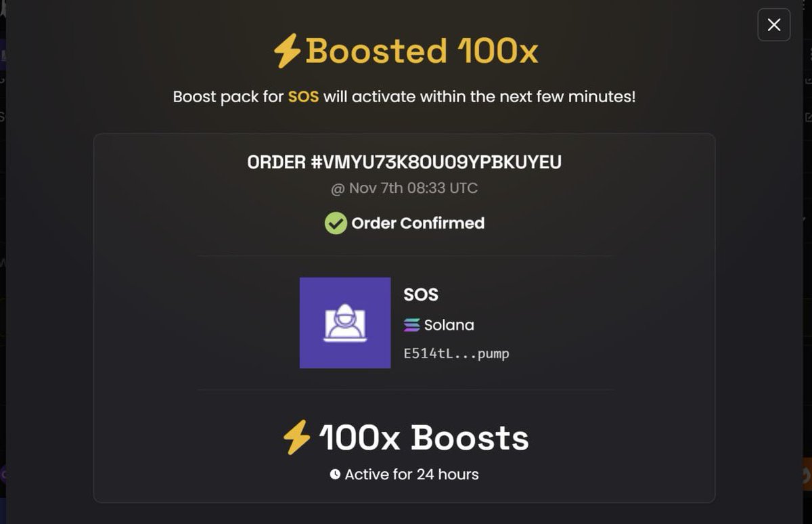
Task: Close the Boosted 100x dialog
Action: tap(773, 25)
